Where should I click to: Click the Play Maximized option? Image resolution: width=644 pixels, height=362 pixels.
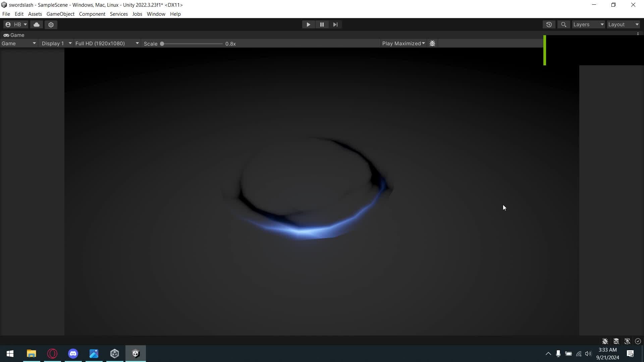(402, 43)
